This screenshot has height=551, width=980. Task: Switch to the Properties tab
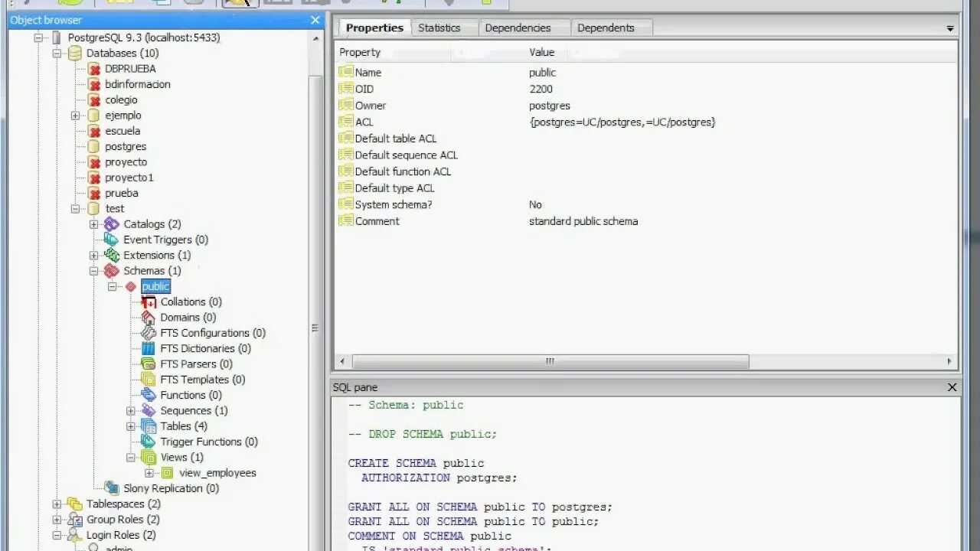click(374, 28)
